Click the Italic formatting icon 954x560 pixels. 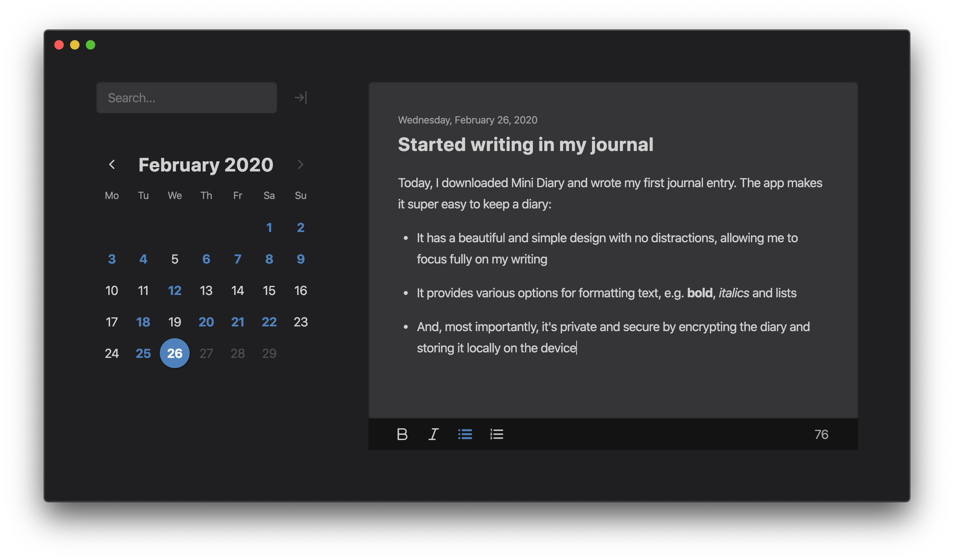pos(433,434)
